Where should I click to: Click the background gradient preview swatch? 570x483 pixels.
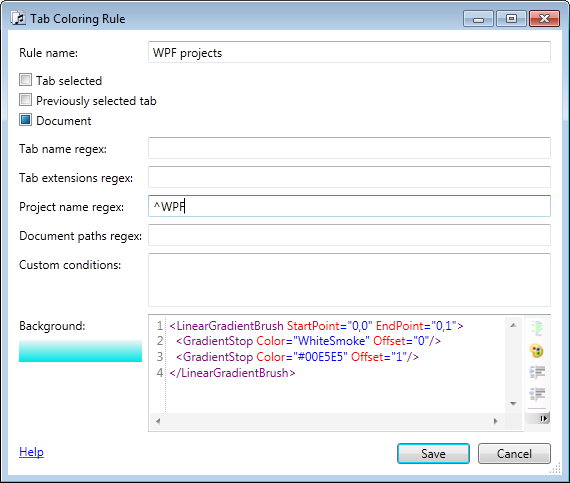pos(80,351)
